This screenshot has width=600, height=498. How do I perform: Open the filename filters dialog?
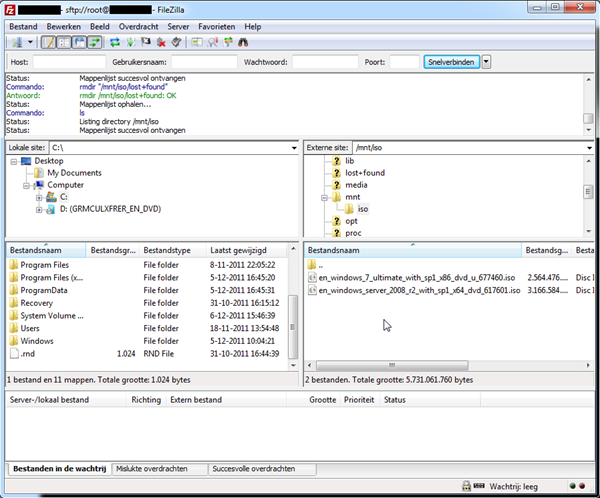[x=197, y=42]
